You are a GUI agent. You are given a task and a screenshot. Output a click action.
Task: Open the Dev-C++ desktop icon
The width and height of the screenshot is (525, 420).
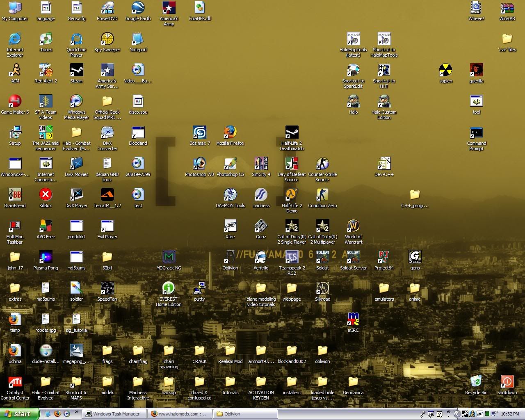click(x=384, y=167)
